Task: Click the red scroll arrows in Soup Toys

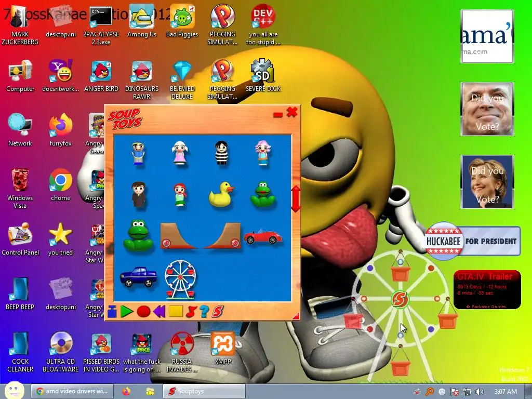Action: 296,199
